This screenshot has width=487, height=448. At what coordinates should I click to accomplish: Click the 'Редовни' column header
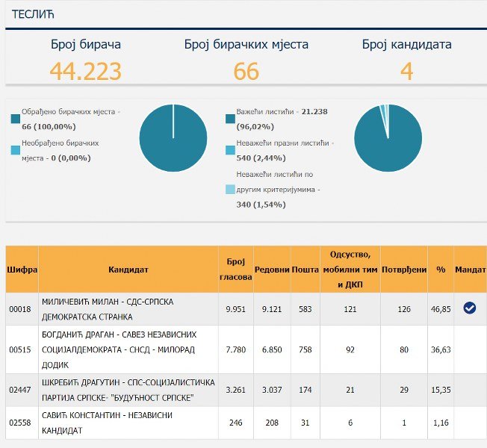point(272,269)
